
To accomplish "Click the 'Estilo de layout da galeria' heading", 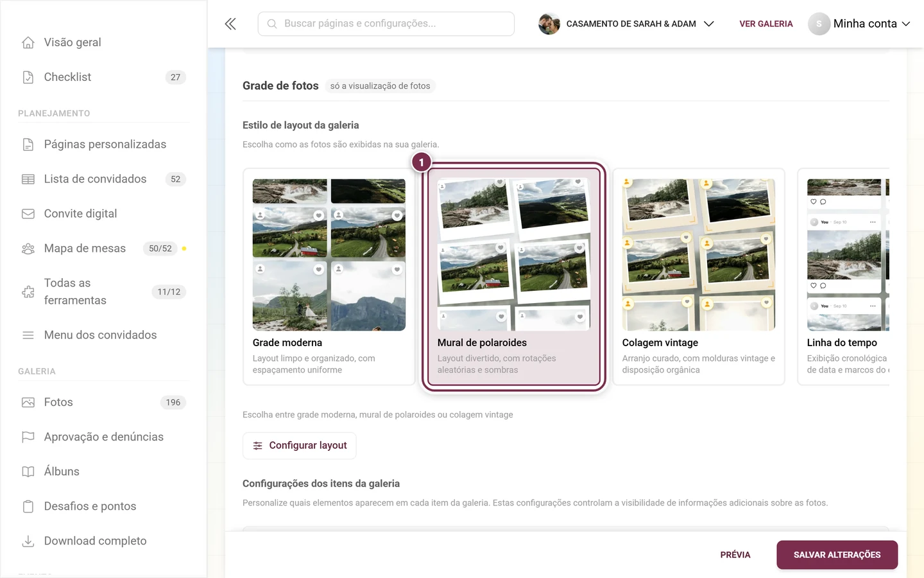I will pyautogui.click(x=301, y=125).
